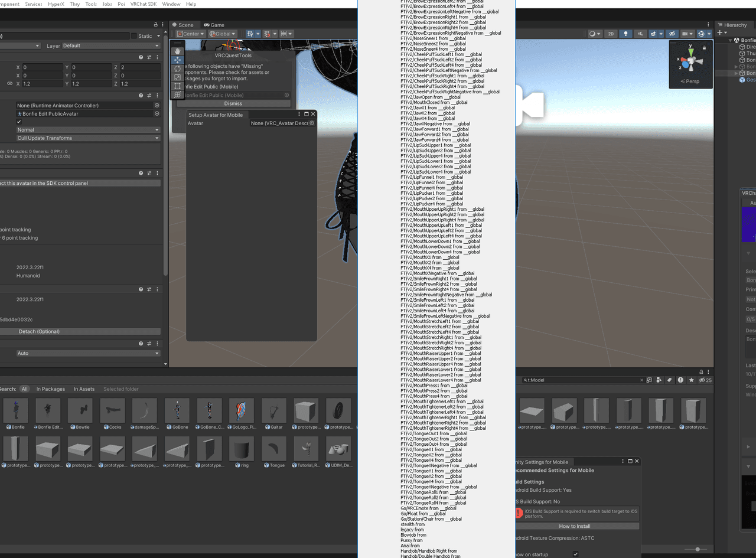Screen dimensions: 756x558
Task: Toggle the Static checkbox in Inspector
Action: click(134, 36)
